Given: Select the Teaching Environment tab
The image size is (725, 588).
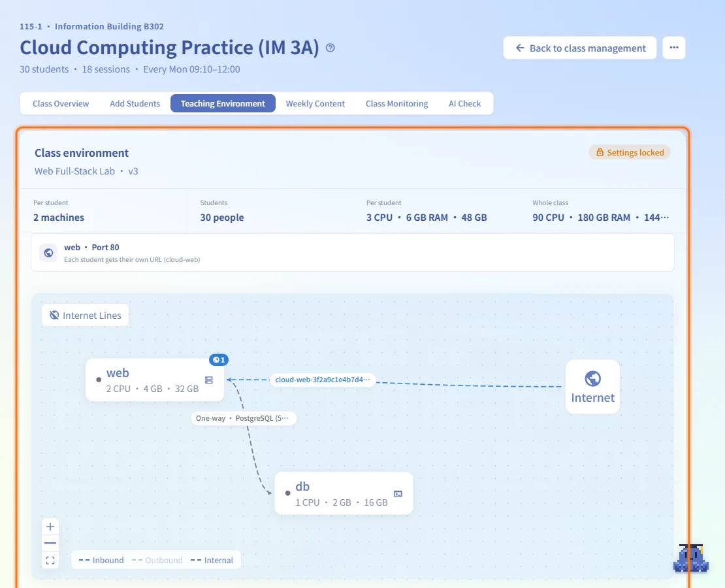Looking at the screenshot, I should point(223,103).
